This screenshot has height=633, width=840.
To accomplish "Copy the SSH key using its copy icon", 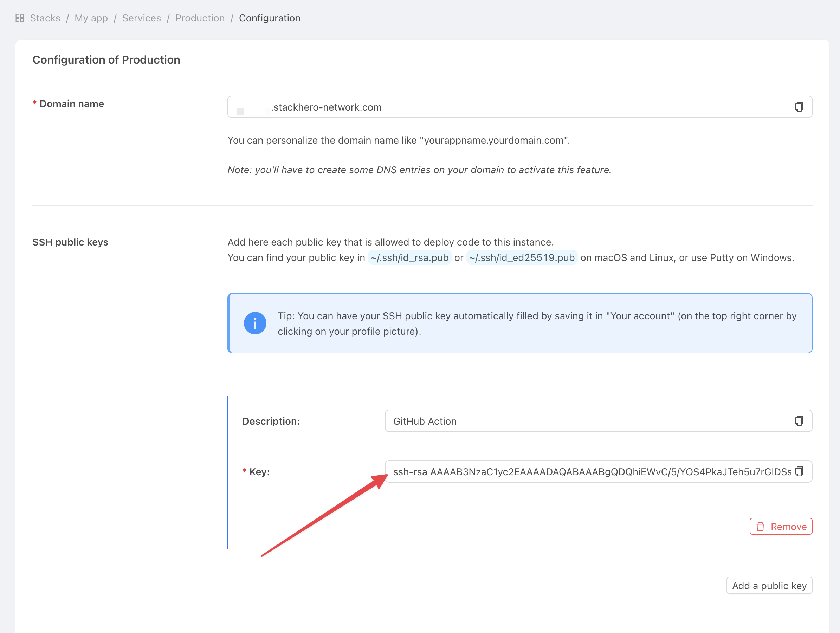I will 799,472.
